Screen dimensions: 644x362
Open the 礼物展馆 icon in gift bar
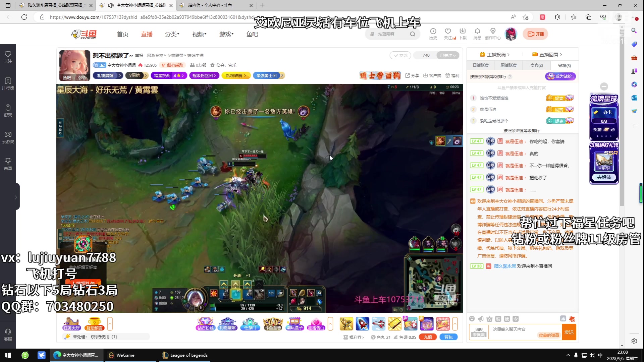(x=227, y=324)
